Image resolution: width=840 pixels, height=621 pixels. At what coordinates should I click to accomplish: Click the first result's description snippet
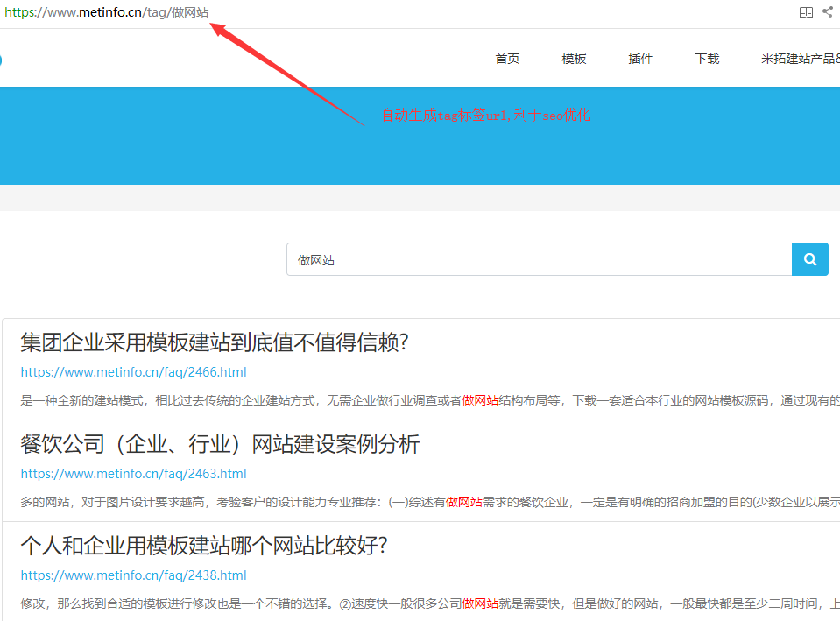(x=420, y=400)
